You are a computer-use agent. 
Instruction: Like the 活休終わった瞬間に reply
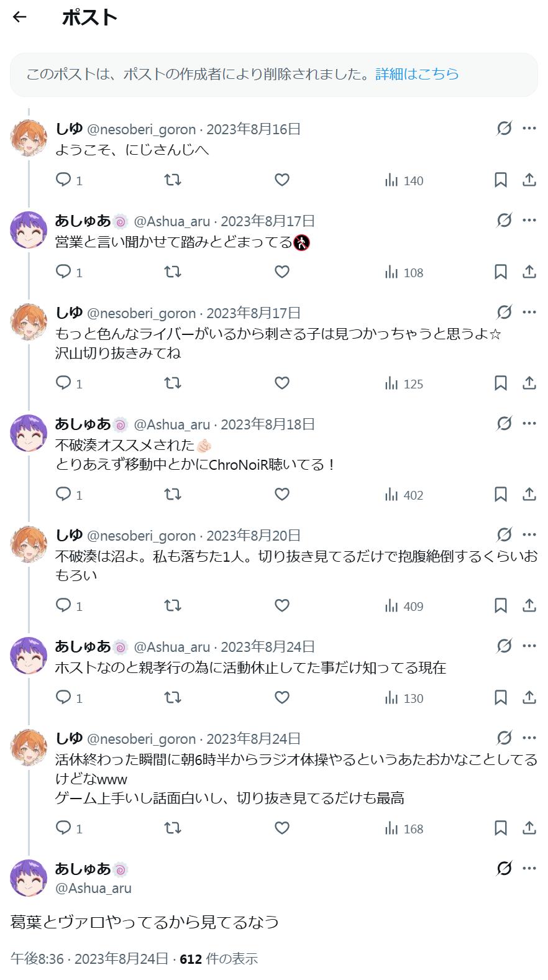(x=282, y=828)
